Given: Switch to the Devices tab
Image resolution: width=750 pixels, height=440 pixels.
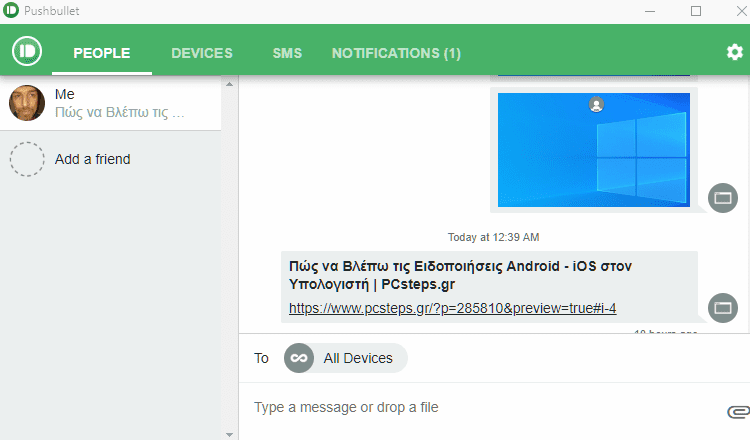Looking at the screenshot, I should click(202, 53).
